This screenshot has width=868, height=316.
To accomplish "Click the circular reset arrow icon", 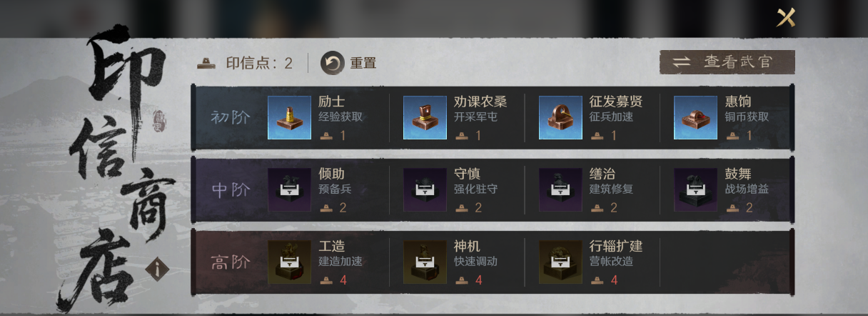I will click(332, 63).
